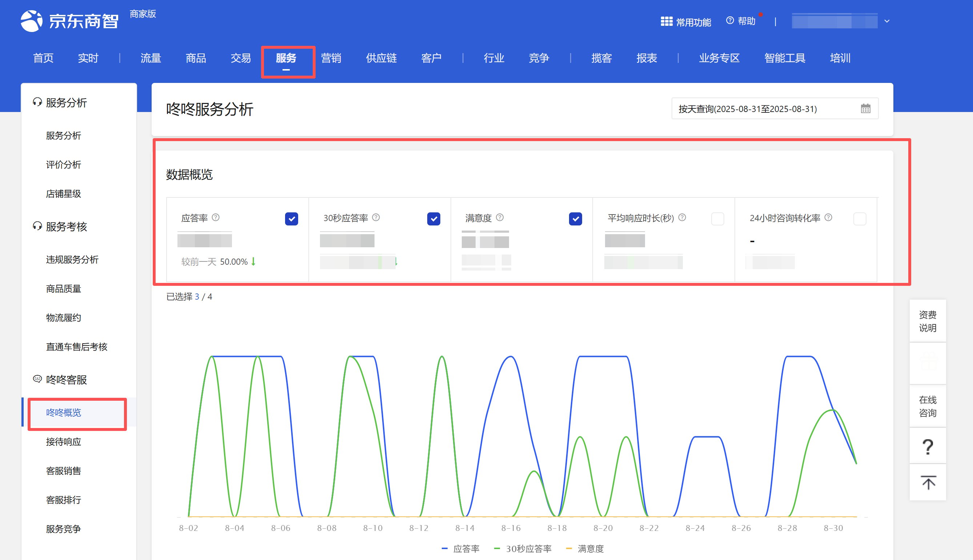Show the 24小时咨询转化率 help tooltip icon

click(828, 218)
